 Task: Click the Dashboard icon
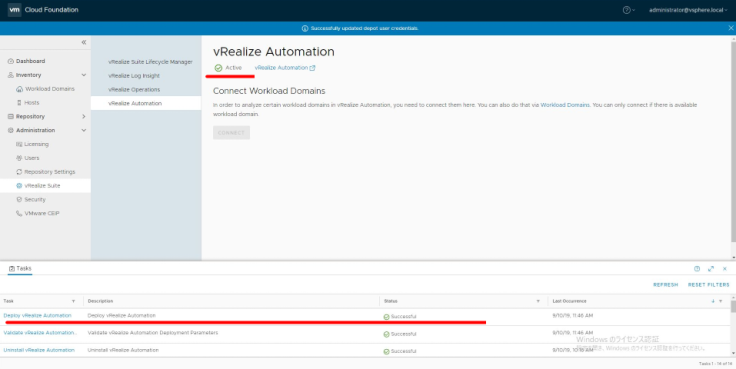[x=11, y=61]
